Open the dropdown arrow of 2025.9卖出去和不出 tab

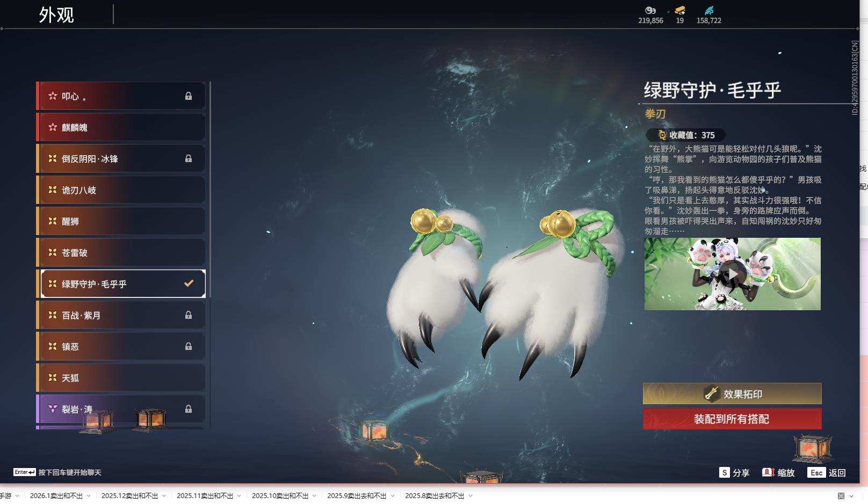[x=393, y=496]
